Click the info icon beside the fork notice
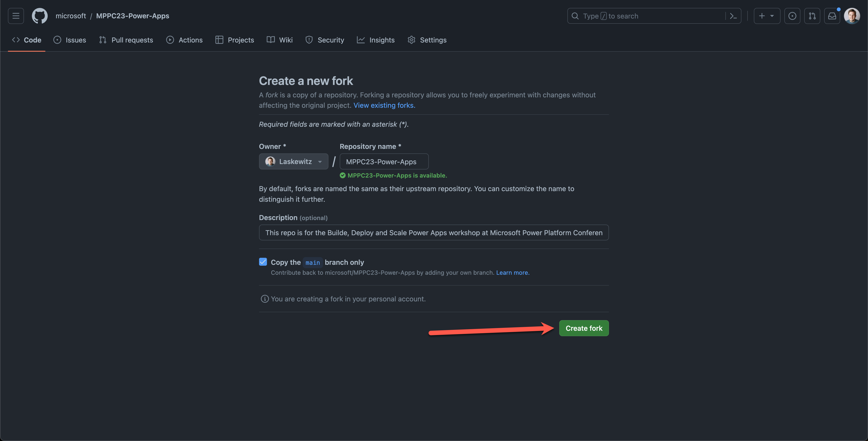 pos(264,299)
